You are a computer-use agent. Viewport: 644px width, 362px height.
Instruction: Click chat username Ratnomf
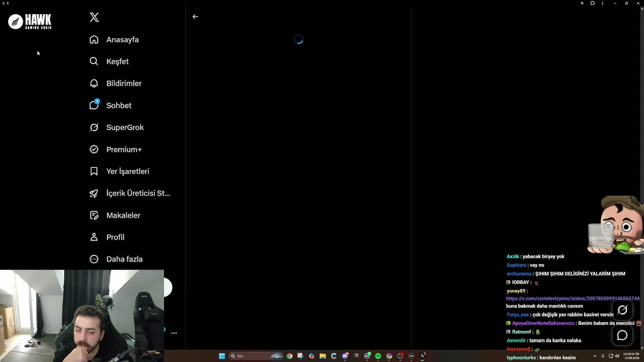[521, 332]
